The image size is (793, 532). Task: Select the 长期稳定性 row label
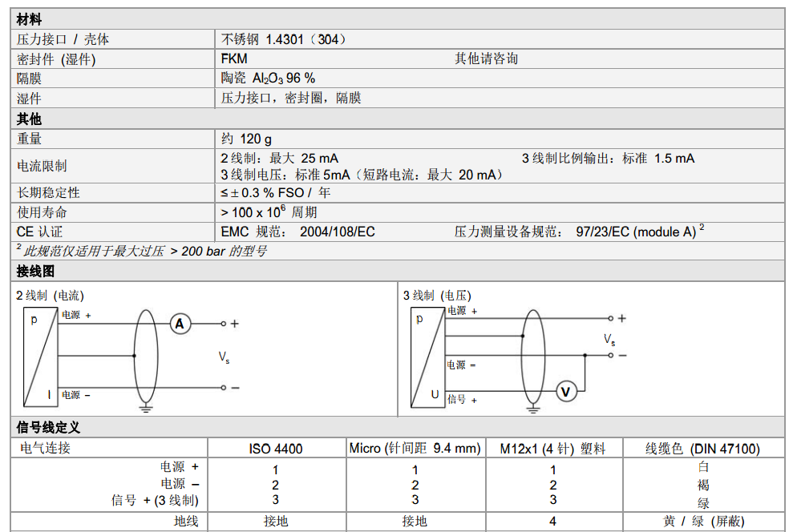pyautogui.click(x=48, y=192)
